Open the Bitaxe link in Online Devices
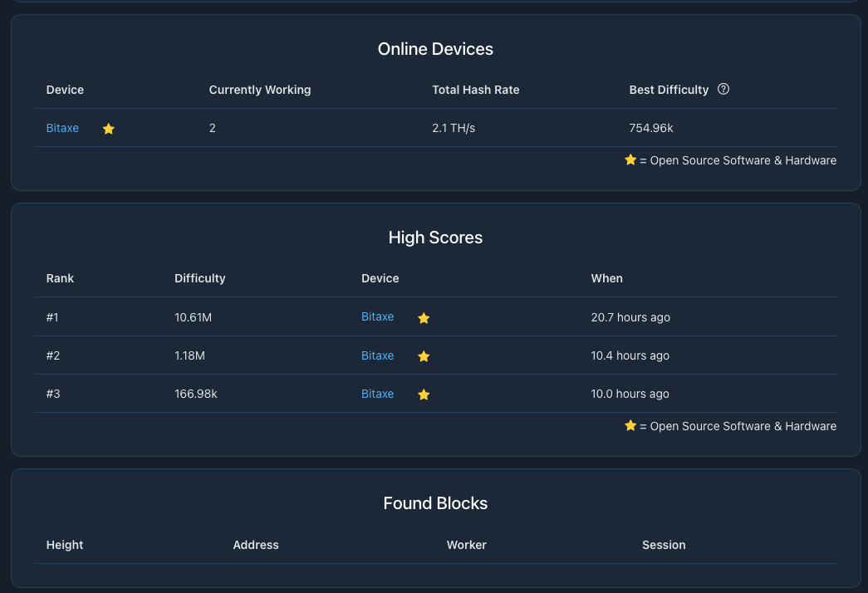Screen dimensions: 868x593 63,128
